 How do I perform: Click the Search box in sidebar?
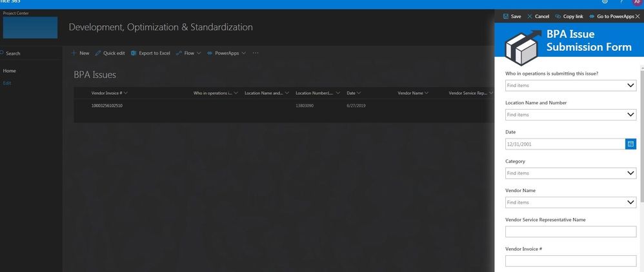[31, 53]
